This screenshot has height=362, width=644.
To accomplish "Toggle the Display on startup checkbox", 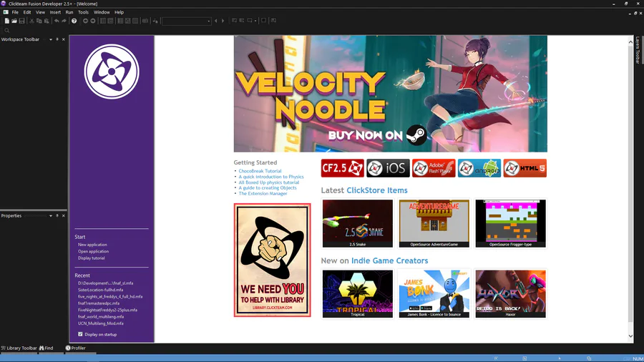I will coord(80,334).
